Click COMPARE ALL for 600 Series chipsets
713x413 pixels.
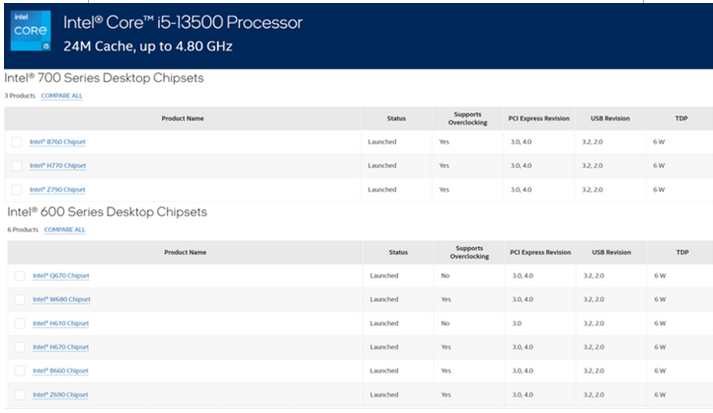(65, 230)
